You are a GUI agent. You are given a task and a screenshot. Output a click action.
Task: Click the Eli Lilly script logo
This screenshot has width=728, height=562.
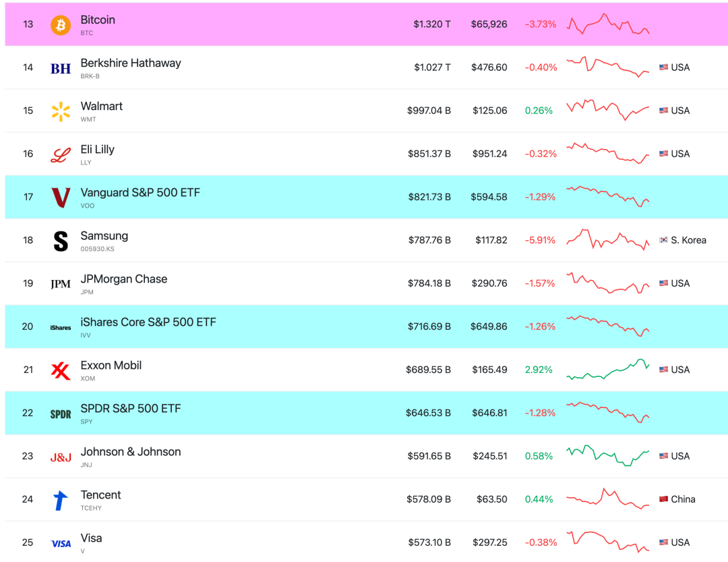point(61,154)
